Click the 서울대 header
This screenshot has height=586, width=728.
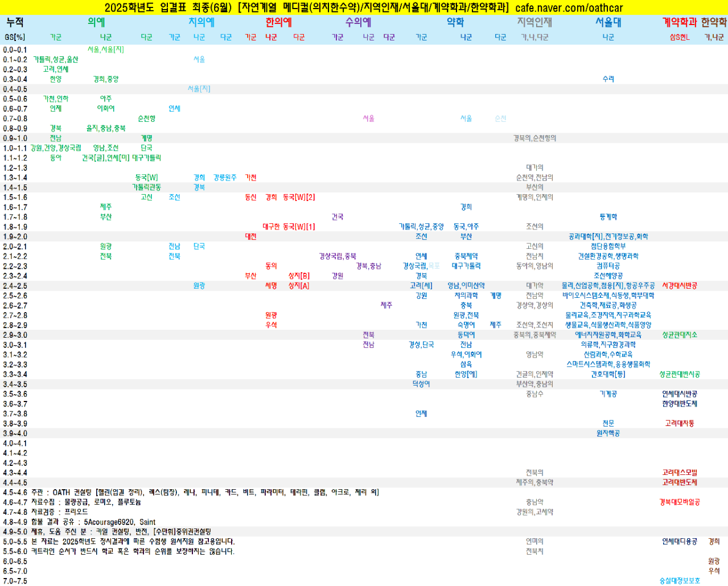(608, 22)
